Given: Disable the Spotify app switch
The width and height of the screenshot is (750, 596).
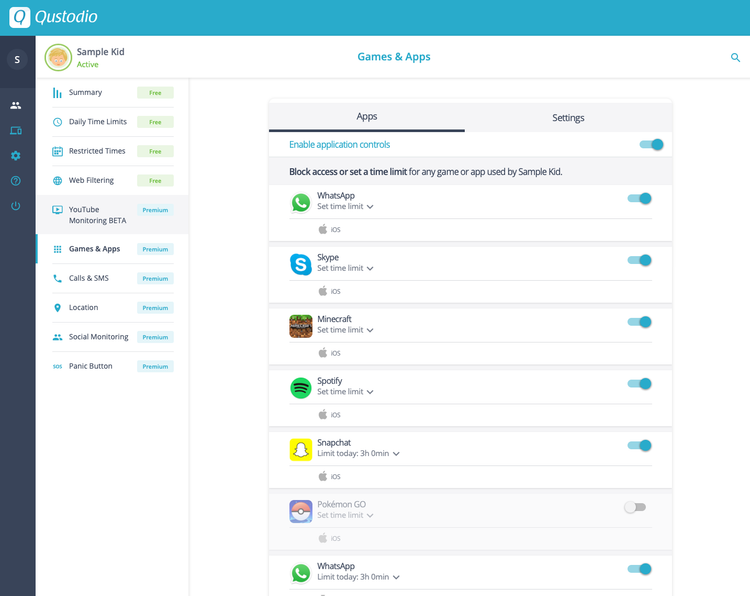Looking at the screenshot, I should pyautogui.click(x=640, y=384).
